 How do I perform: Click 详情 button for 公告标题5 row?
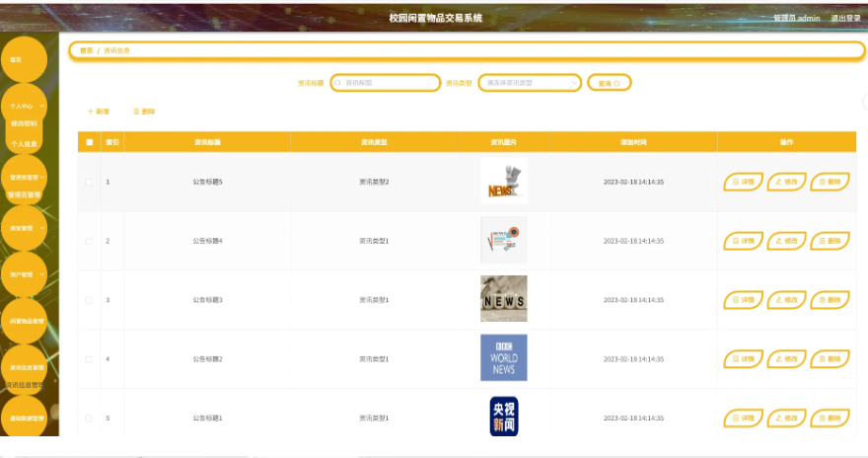[743, 182]
